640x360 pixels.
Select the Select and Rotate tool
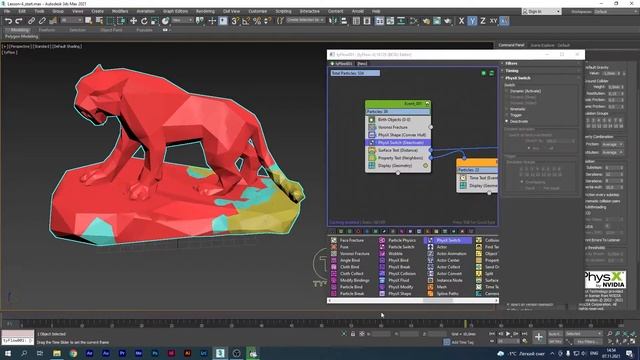pyautogui.click(x=144, y=20)
